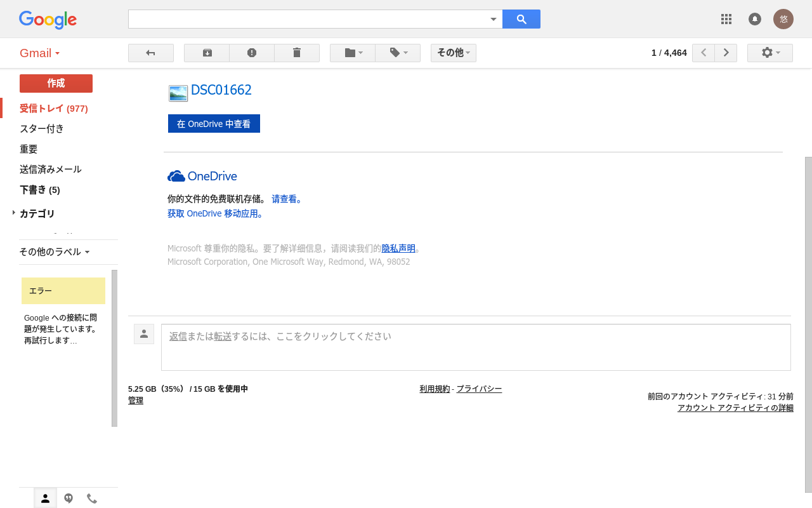812x508 pixels.
Task: Click the 作成 compose button
Action: coord(56,83)
